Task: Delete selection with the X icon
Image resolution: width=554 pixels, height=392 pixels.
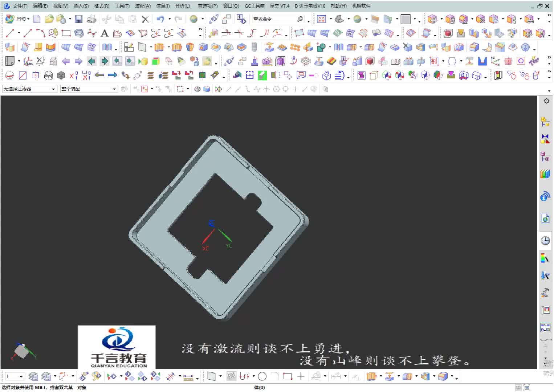Action: click(x=145, y=19)
